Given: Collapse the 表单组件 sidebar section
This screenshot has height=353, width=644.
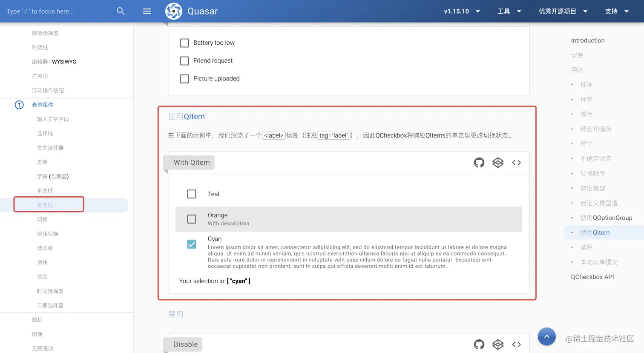Looking at the screenshot, I should (x=43, y=105).
